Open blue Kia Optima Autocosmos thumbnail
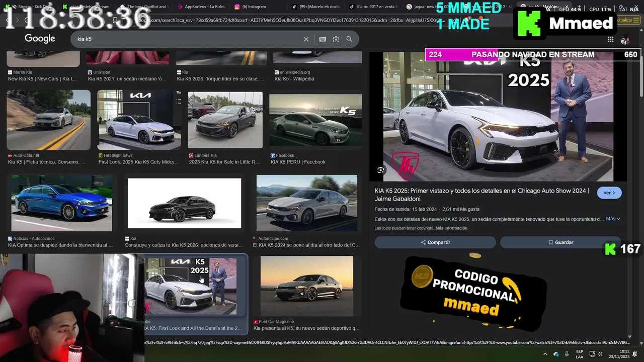 pos(62,203)
